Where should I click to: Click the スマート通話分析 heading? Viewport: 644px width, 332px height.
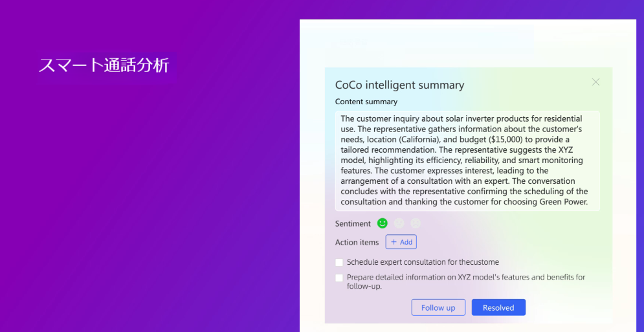pyautogui.click(x=104, y=65)
